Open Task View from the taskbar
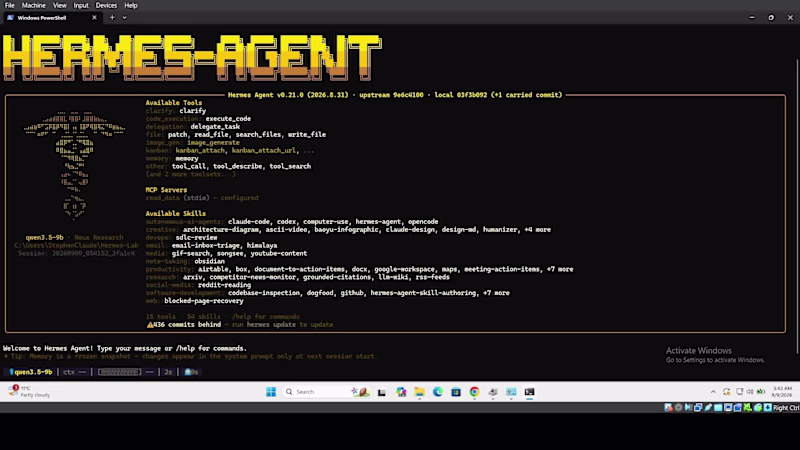 [x=382, y=392]
